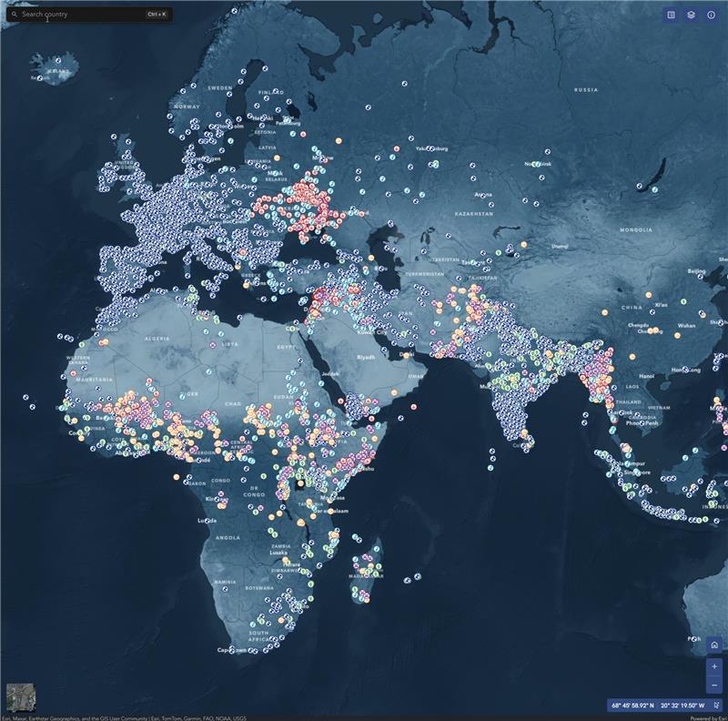Select the map marker near Perth
The width and height of the screenshot is (728, 721).
click(x=694, y=639)
